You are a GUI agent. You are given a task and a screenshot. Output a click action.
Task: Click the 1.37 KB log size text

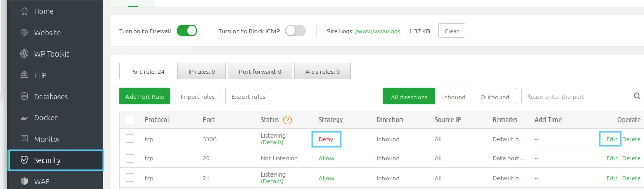419,31
